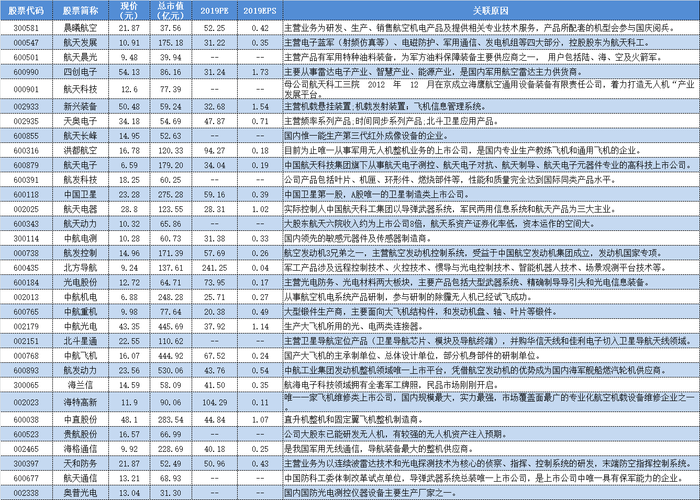Select the stock name 晨曦航空
700x500 pixels.
coord(80,28)
